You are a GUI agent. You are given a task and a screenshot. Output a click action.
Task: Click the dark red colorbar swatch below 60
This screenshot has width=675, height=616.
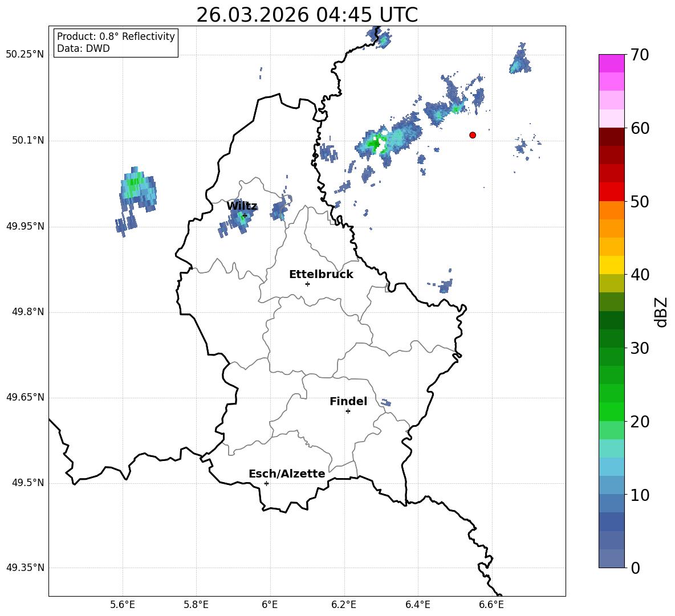coord(611,137)
